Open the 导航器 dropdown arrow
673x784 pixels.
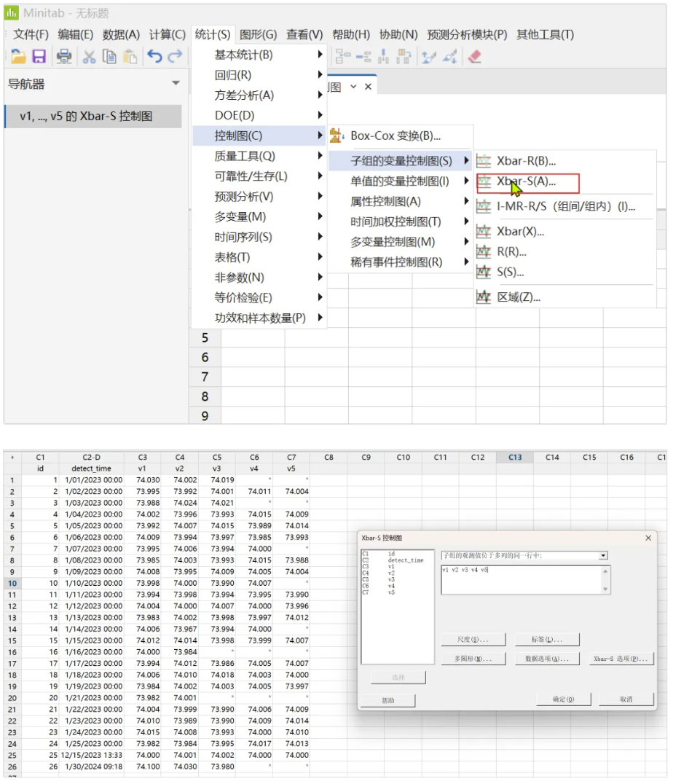point(176,84)
